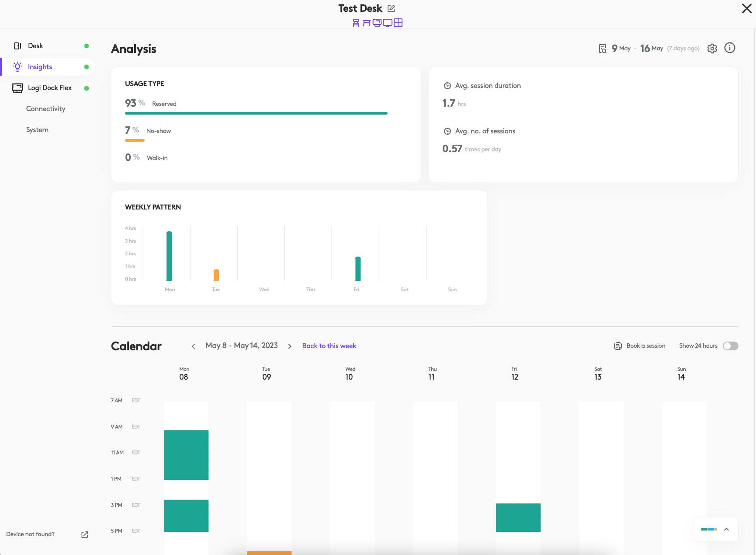Select the Wed 10 calendar column header
756x555 pixels.
[x=350, y=374]
